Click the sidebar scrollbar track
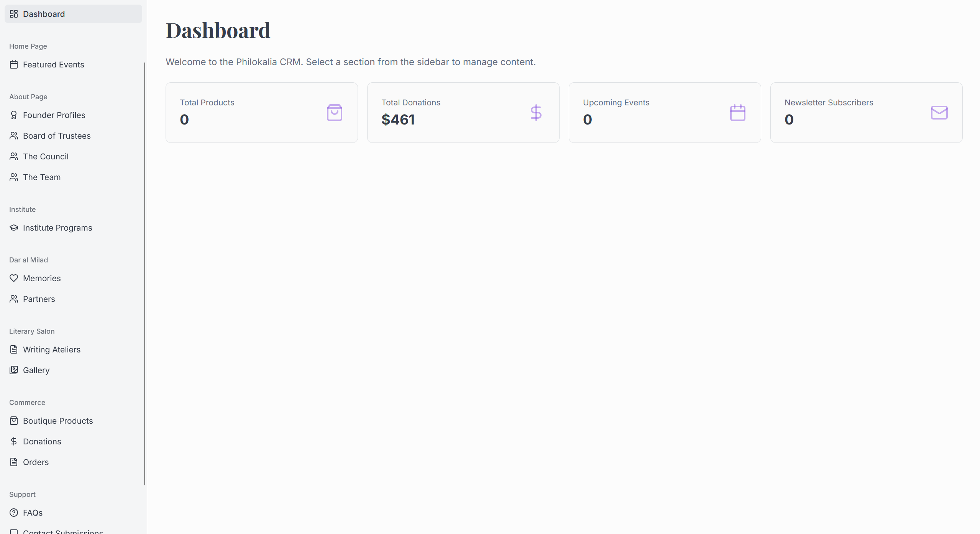Image resolution: width=980 pixels, height=534 pixels. point(144,268)
